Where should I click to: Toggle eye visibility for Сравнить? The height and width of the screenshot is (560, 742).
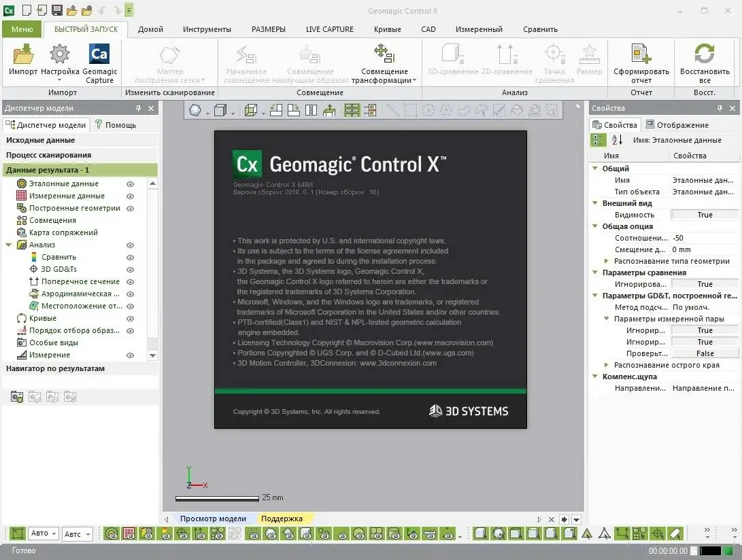pos(130,258)
